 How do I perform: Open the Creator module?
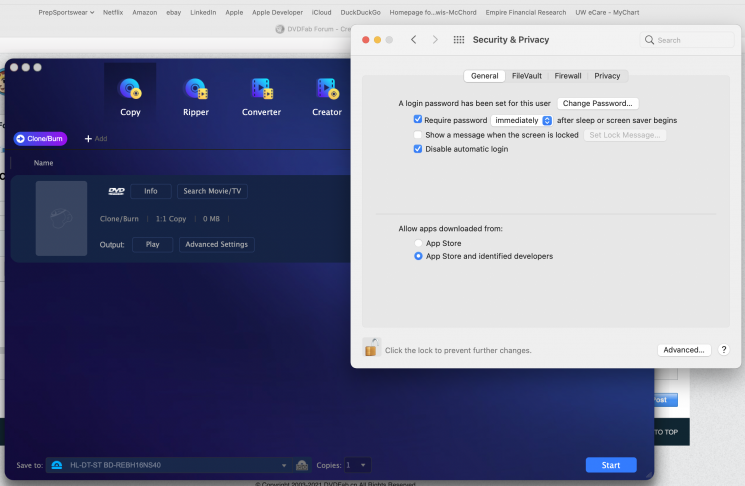(x=326, y=97)
